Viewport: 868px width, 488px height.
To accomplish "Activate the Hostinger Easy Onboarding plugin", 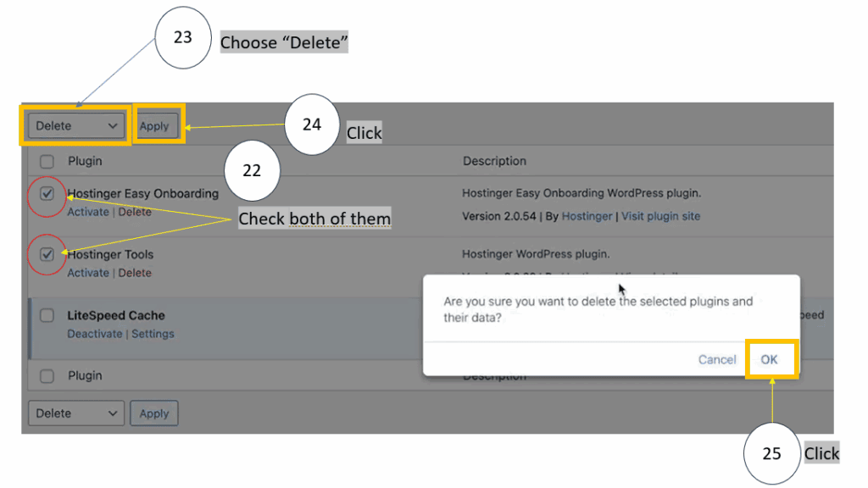I will point(88,212).
